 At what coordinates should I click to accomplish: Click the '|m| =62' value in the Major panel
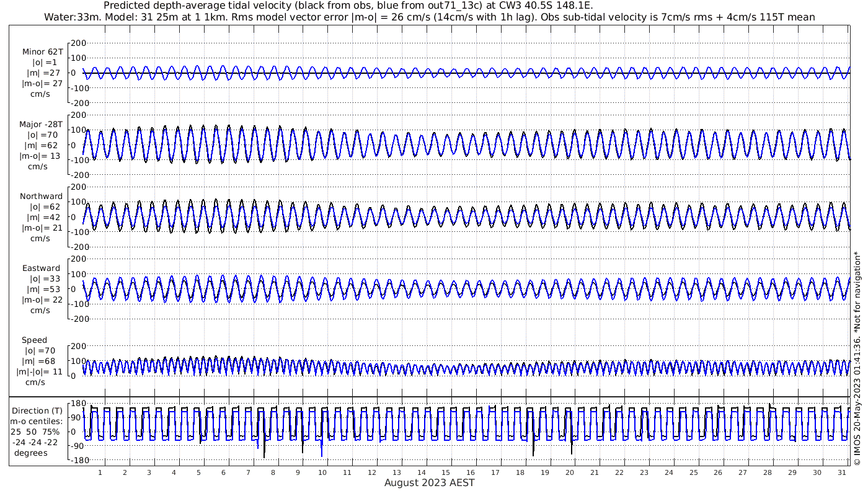coord(42,146)
